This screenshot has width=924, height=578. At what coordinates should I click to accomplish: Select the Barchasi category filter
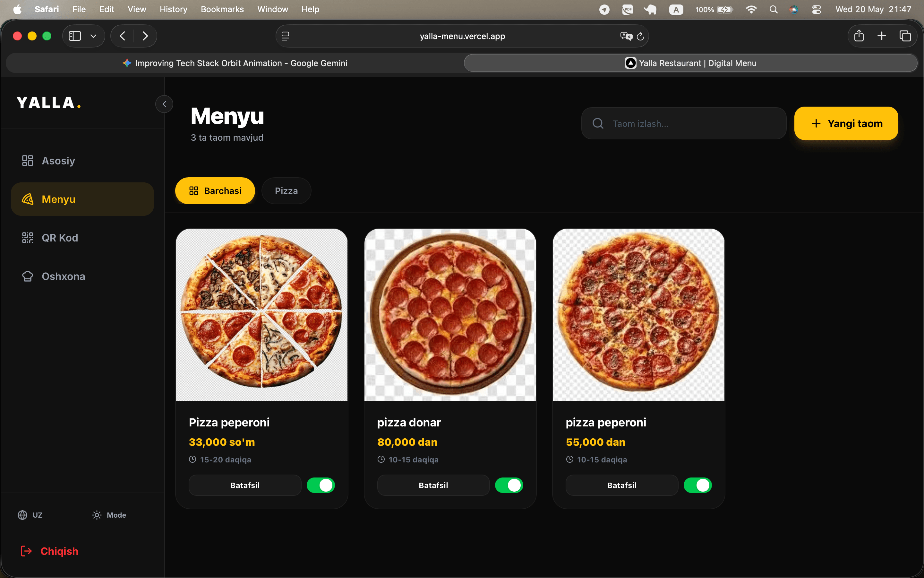point(215,191)
